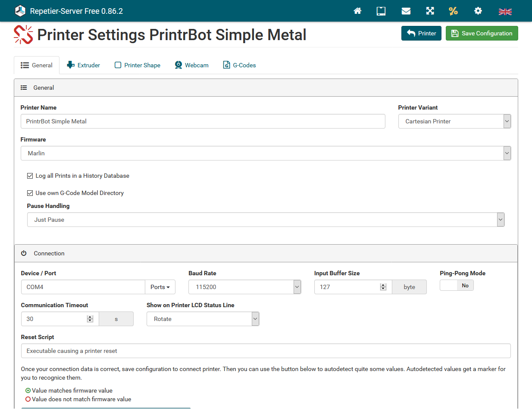Image resolution: width=532 pixels, height=409 pixels.
Task: Open the home dashboard icon
Action: click(357, 11)
